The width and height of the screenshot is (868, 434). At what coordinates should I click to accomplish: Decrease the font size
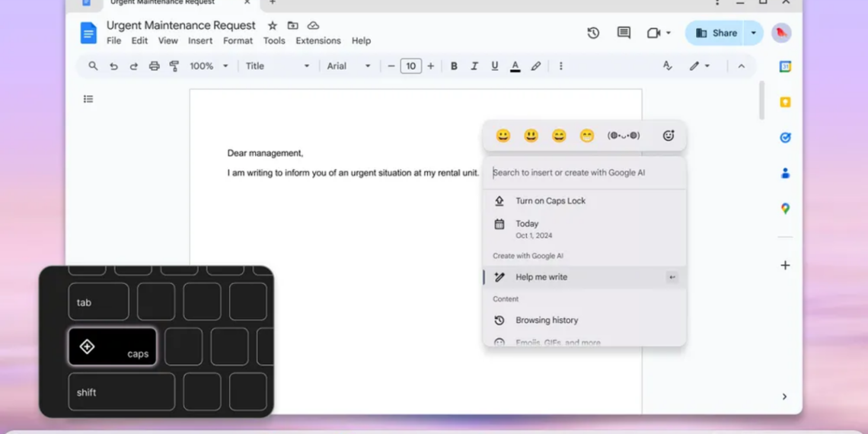(391, 66)
